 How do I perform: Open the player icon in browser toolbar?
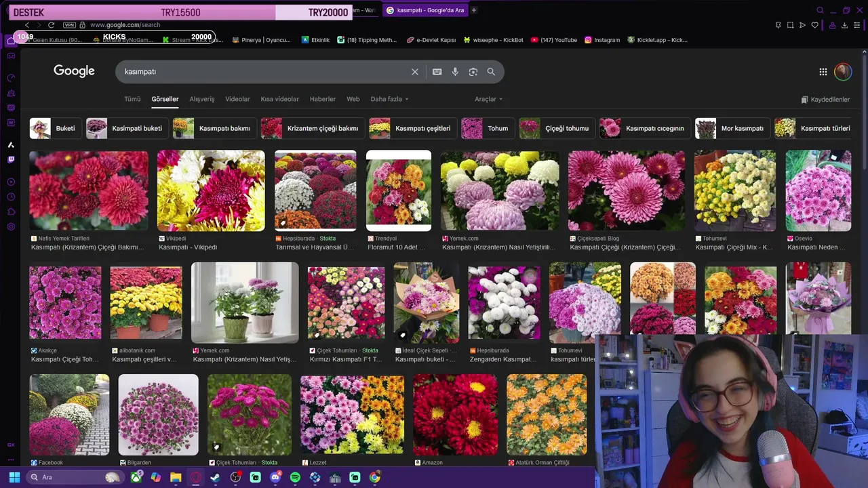click(x=803, y=25)
